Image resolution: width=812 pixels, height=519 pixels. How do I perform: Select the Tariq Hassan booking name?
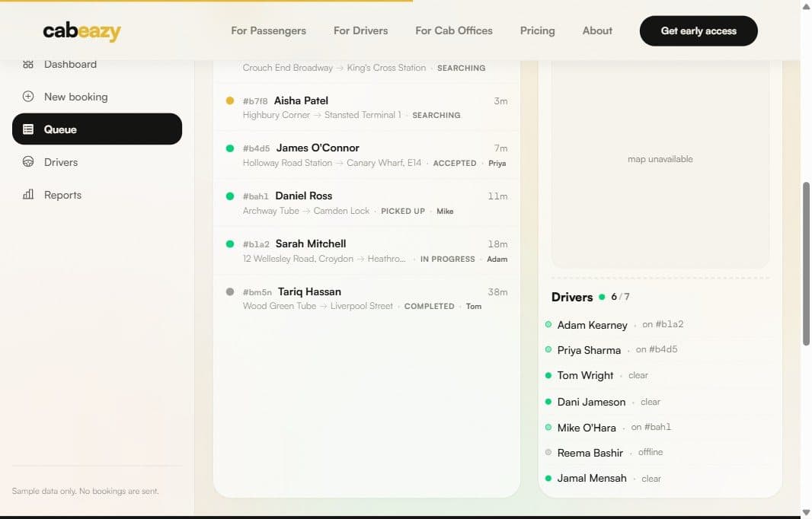click(x=309, y=291)
